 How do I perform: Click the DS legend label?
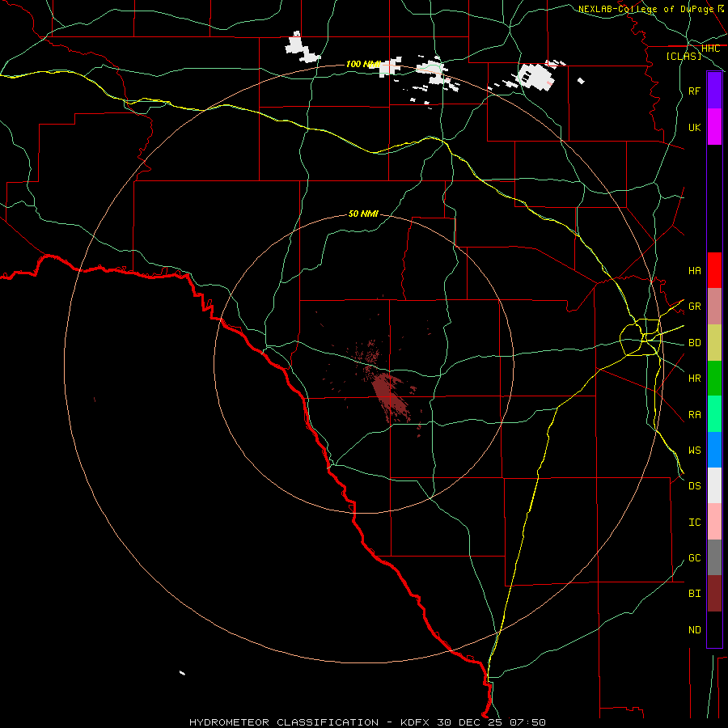[694, 485]
